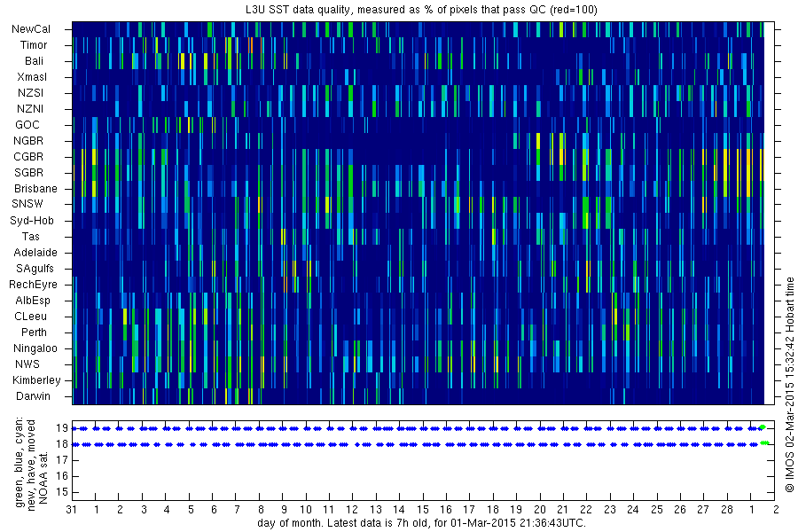Viewport: 798px width, 532px height.
Task: Click the green newest-data marker on satellite row 18
Action: click(764, 443)
